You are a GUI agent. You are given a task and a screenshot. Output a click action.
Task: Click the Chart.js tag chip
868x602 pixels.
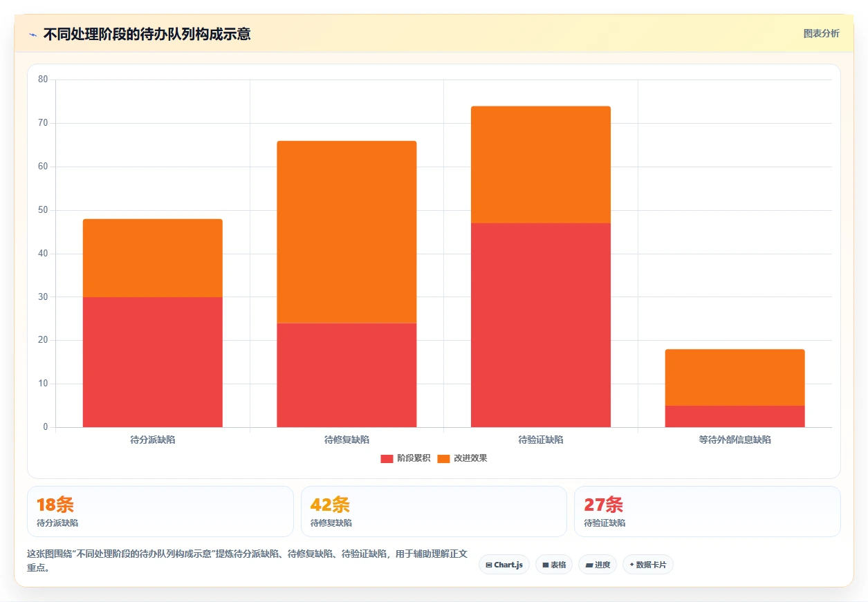[x=504, y=565]
